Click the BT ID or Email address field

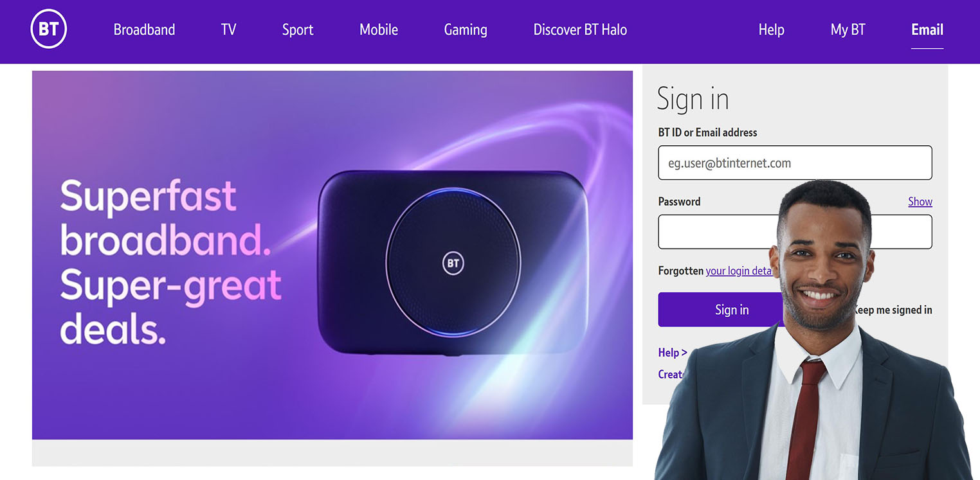[795, 163]
